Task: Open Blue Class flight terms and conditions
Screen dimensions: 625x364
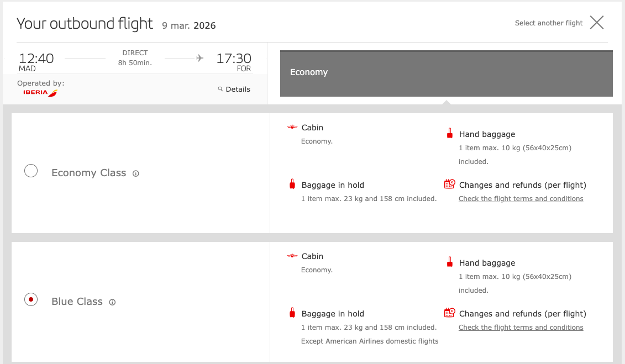Action: click(521, 328)
